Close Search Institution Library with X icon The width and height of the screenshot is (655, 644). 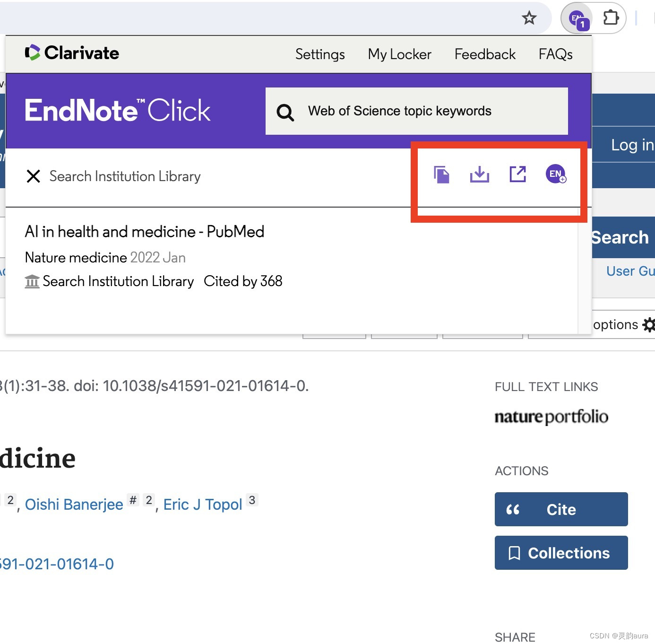[33, 176]
